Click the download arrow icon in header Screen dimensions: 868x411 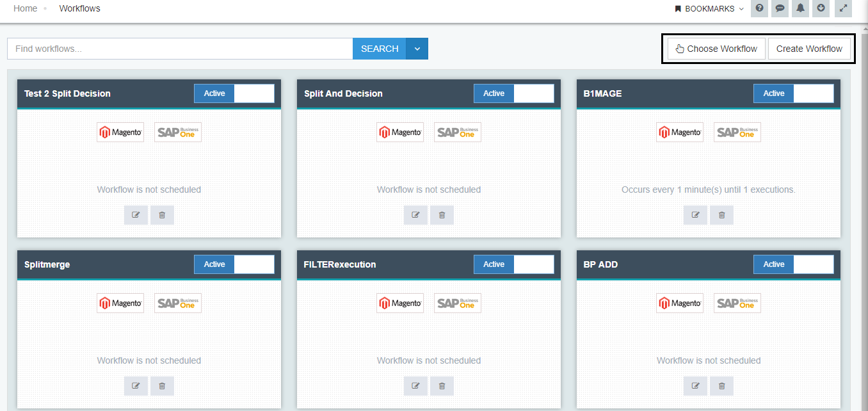821,8
